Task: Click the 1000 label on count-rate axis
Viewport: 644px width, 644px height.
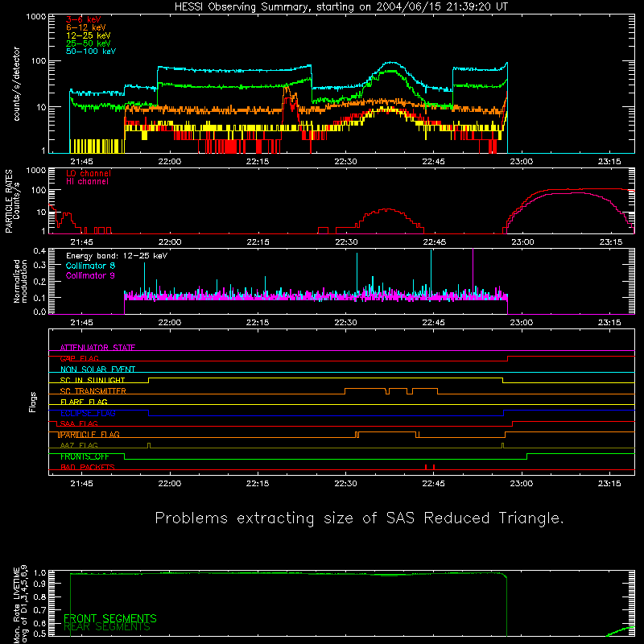Action: pos(36,17)
